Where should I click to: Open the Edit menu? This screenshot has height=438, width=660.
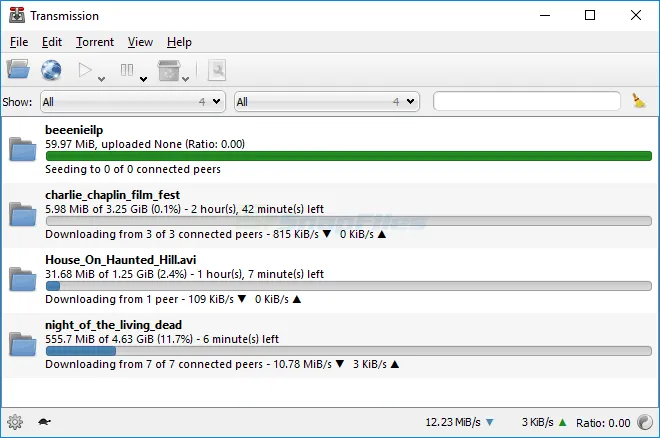(52, 42)
